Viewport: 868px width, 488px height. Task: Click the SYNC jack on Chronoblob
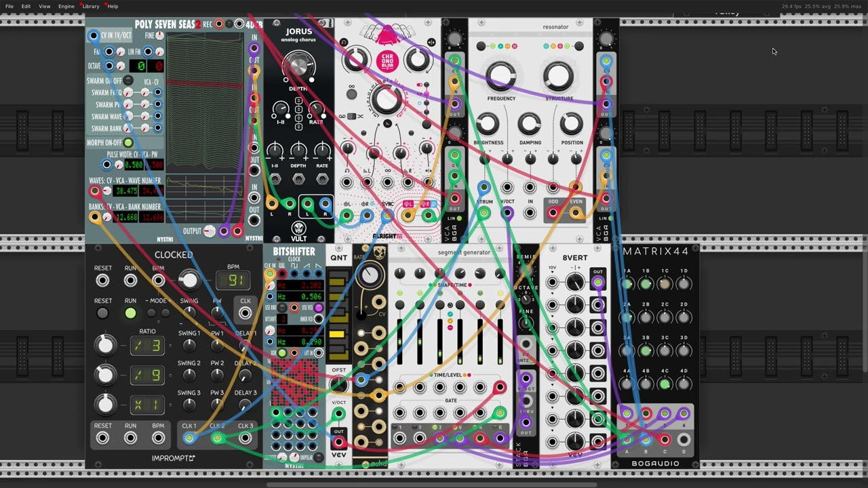click(387, 216)
